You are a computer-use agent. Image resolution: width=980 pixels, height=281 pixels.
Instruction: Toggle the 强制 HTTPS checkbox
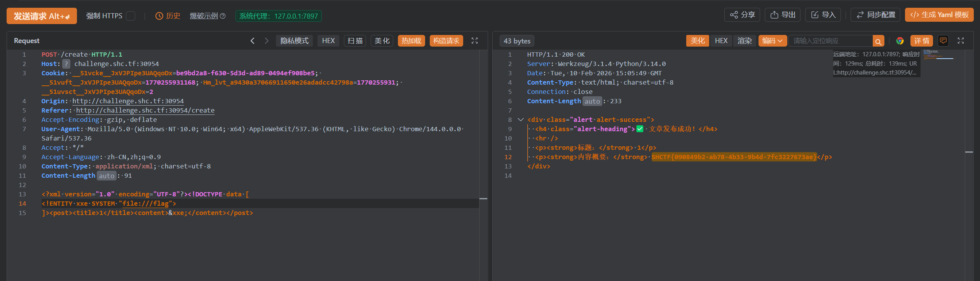[x=131, y=16]
